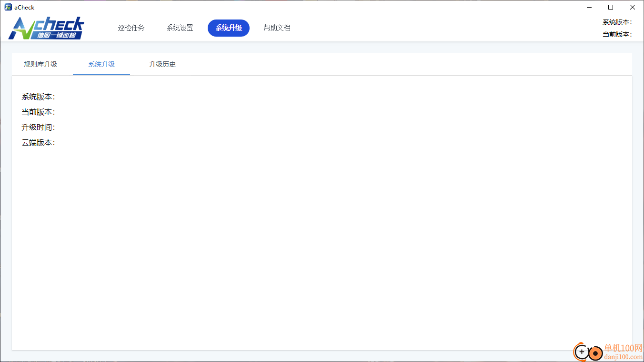Open the 系统设置 menu
This screenshot has height=362, width=644.
(x=180, y=28)
